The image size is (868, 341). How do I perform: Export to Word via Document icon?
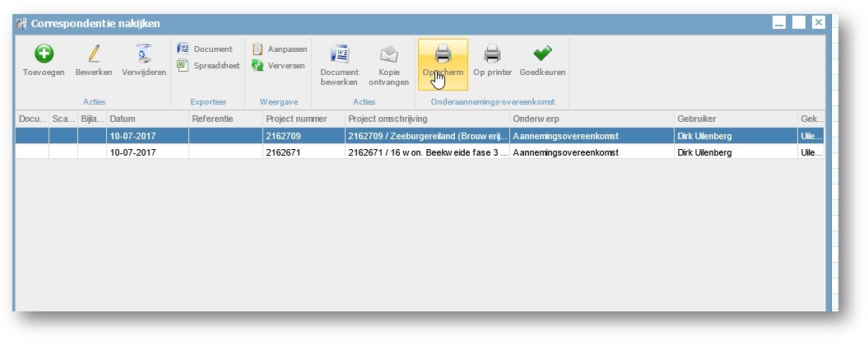tap(183, 49)
